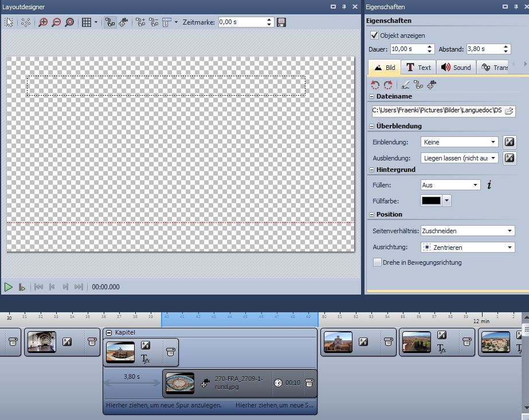The image size is (529, 420).
Task: Rotate image left in the Bild tab
Action: 375,84
